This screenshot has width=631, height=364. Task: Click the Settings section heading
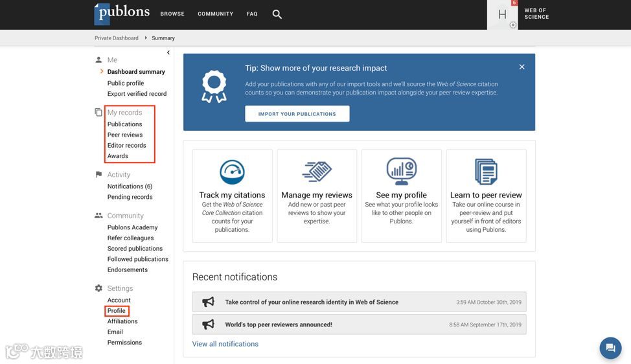coord(120,288)
